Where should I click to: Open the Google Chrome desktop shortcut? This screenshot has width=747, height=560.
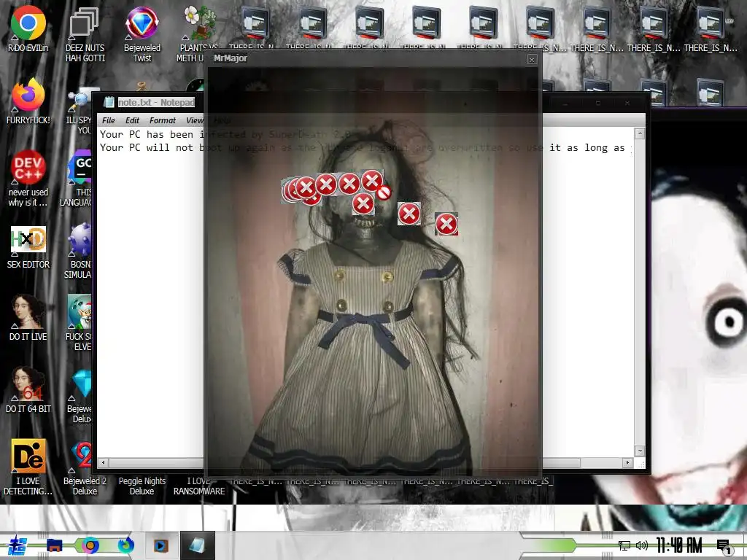28,23
